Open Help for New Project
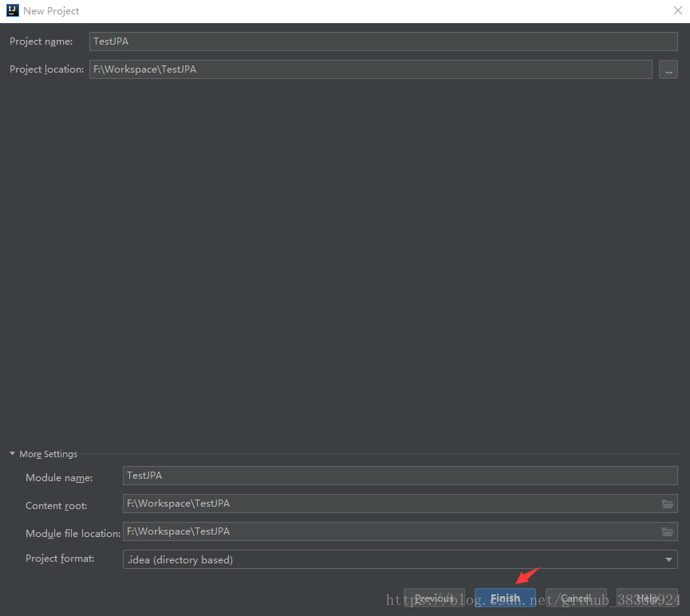The width and height of the screenshot is (690, 616). pos(647,598)
